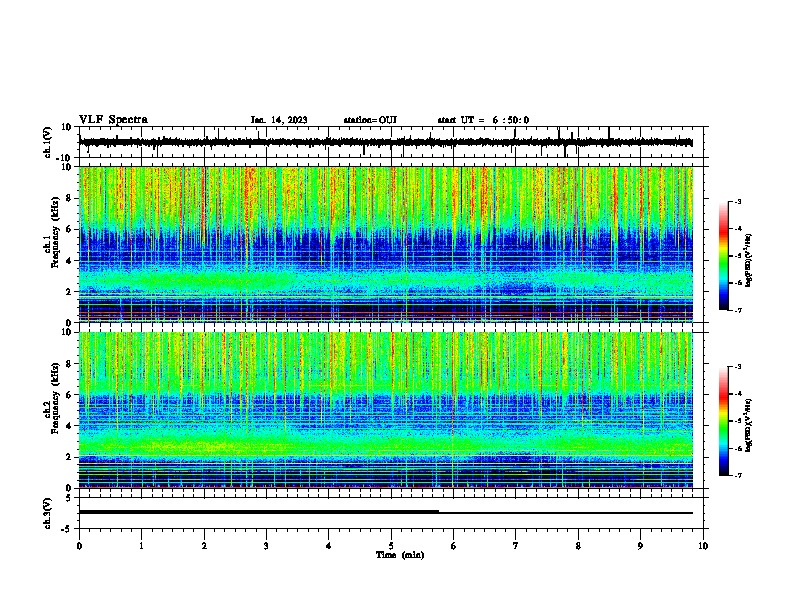The height and width of the screenshot is (612, 792).
Task: Select the "ch.3(V)" axis label
Action: (48, 514)
